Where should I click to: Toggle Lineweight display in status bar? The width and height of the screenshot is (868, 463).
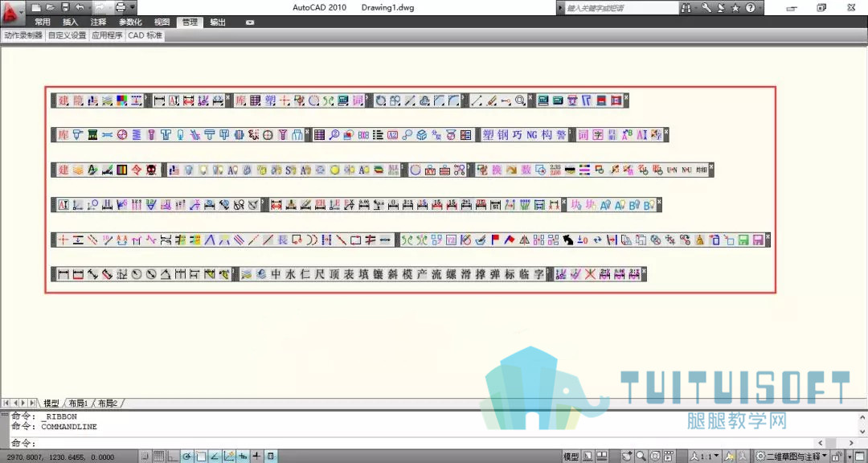tap(257, 457)
